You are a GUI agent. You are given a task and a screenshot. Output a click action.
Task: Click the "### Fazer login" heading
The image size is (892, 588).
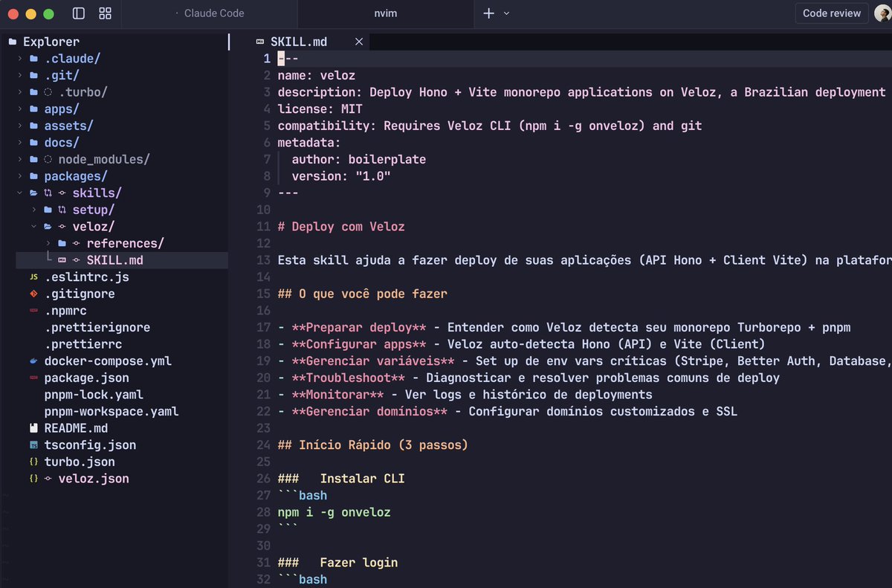coord(337,563)
